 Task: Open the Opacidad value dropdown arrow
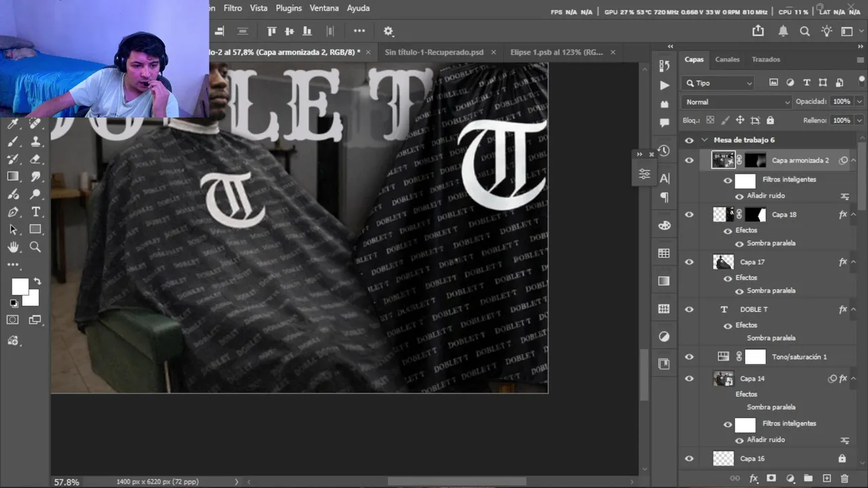[x=859, y=102]
